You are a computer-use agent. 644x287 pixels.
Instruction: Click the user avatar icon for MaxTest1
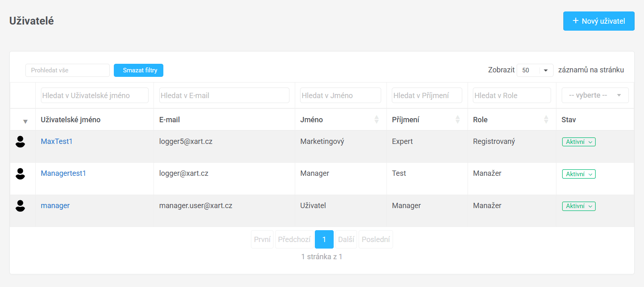pyautogui.click(x=20, y=142)
